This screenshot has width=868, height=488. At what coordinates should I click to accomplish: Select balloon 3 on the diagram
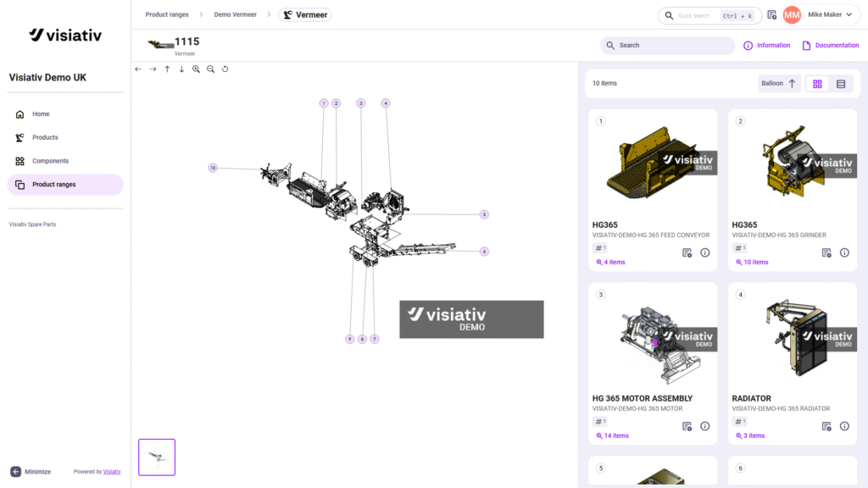tap(361, 103)
